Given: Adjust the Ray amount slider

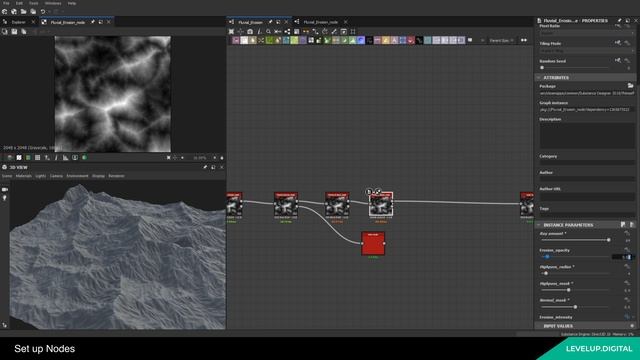Looking at the screenshot, I should tap(575, 240).
